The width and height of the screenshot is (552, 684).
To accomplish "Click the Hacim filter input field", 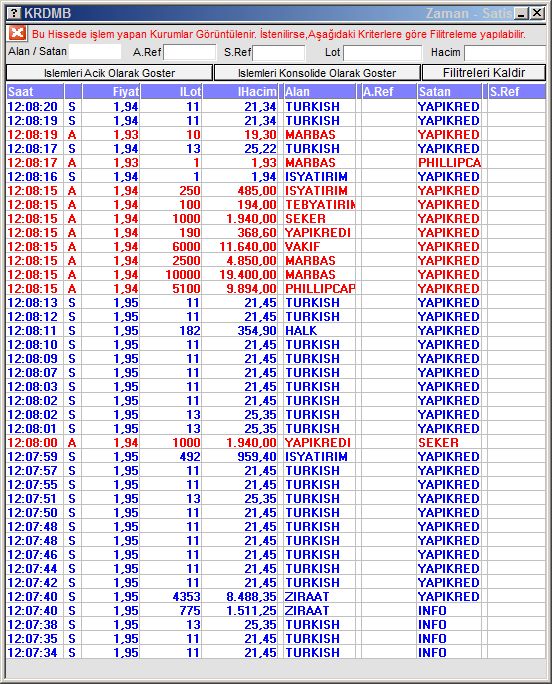I will click(x=504, y=52).
